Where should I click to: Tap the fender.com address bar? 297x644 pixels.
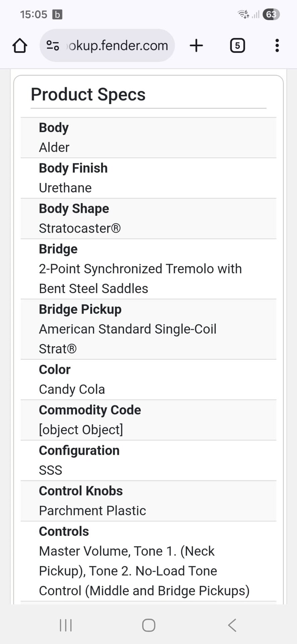[x=117, y=46]
